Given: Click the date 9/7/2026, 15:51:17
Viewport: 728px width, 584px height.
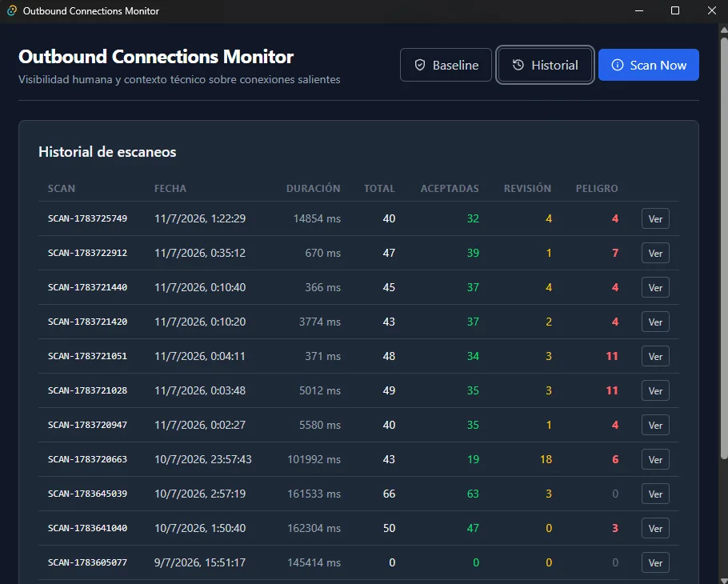Looking at the screenshot, I should (200, 562).
